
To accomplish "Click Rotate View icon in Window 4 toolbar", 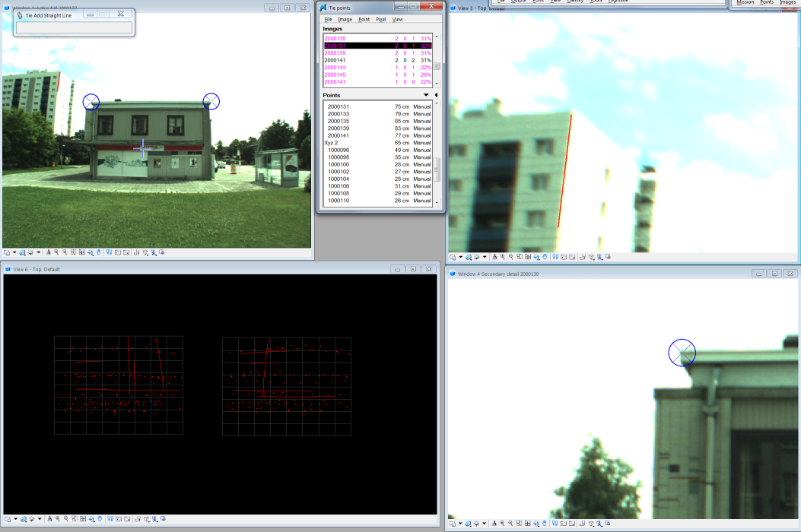I will click(536, 524).
